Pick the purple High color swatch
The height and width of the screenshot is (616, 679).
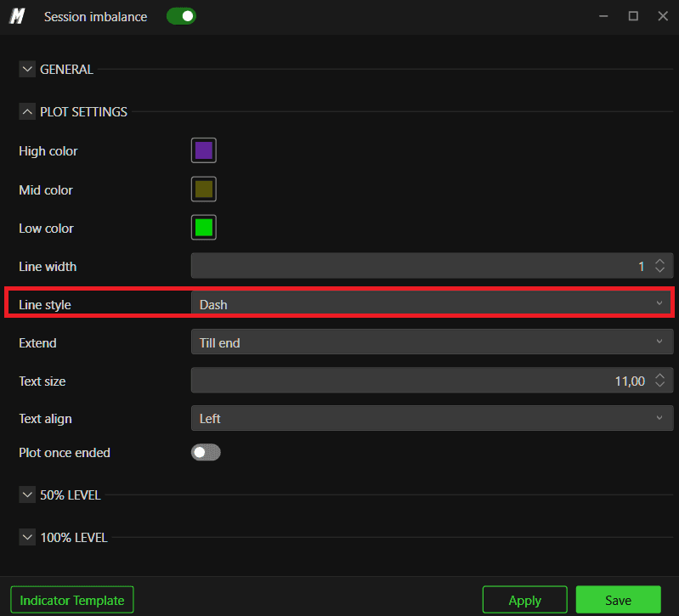[x=204, y=150]
